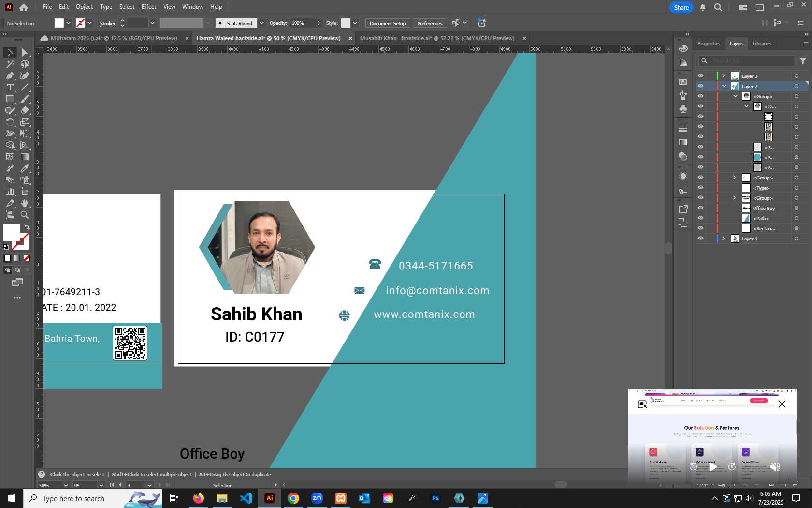Screen dimensions: 812x508
Task: Switch to MUharam 2025 document tab
Action: point(114,38)
